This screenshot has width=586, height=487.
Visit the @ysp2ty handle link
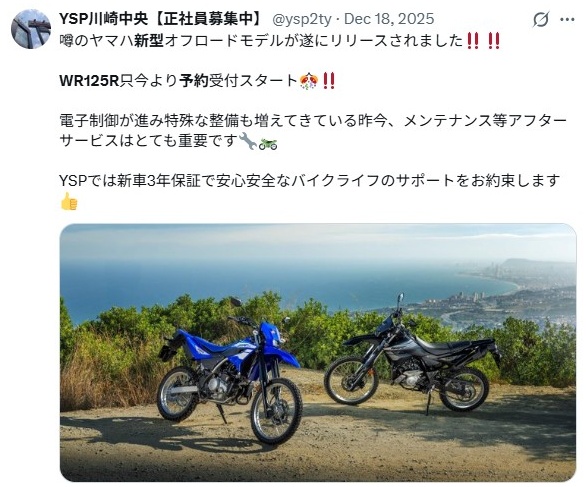click(302, 19)
